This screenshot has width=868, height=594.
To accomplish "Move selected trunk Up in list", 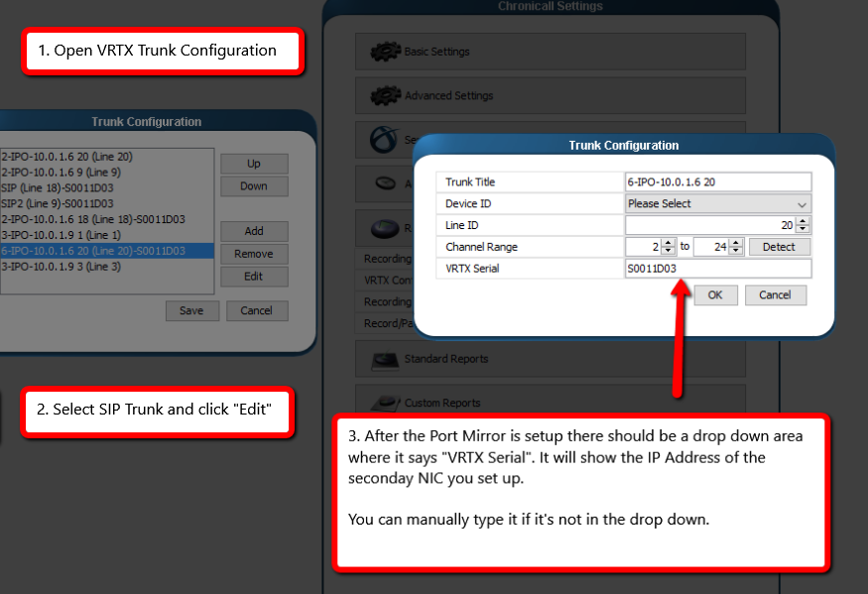I will [254, 164].
